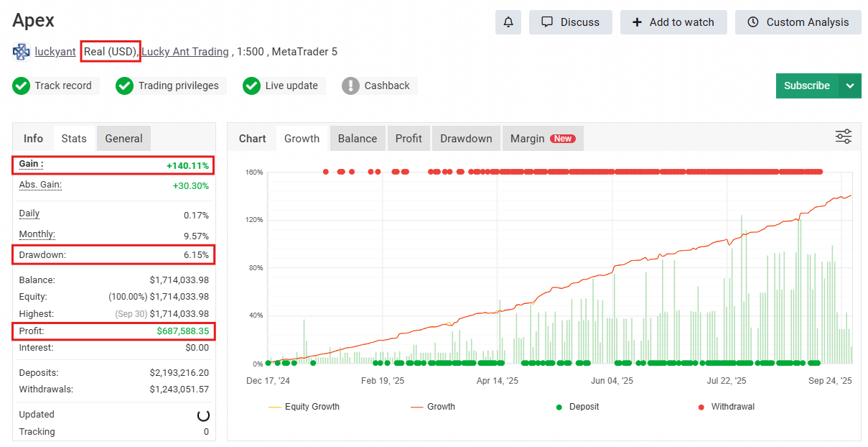Open the Discuss button
Viewport: 868px width, 447px height.
(570, 22)
